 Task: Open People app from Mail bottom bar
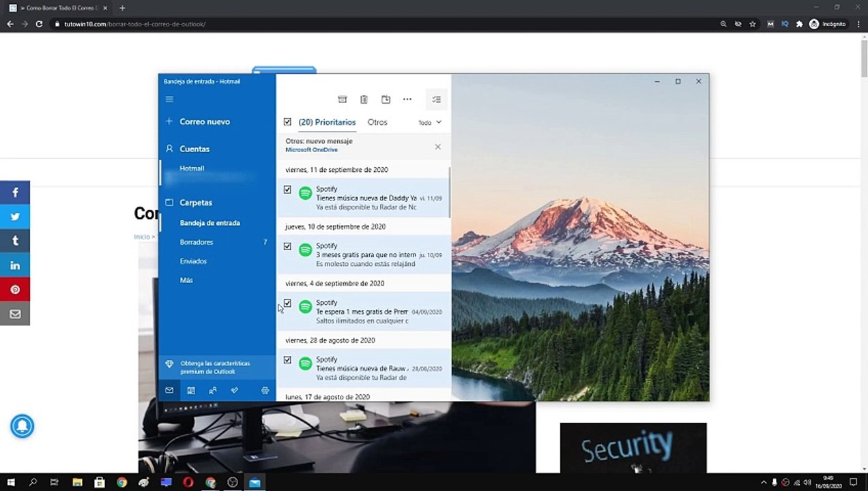pos(213,391)
